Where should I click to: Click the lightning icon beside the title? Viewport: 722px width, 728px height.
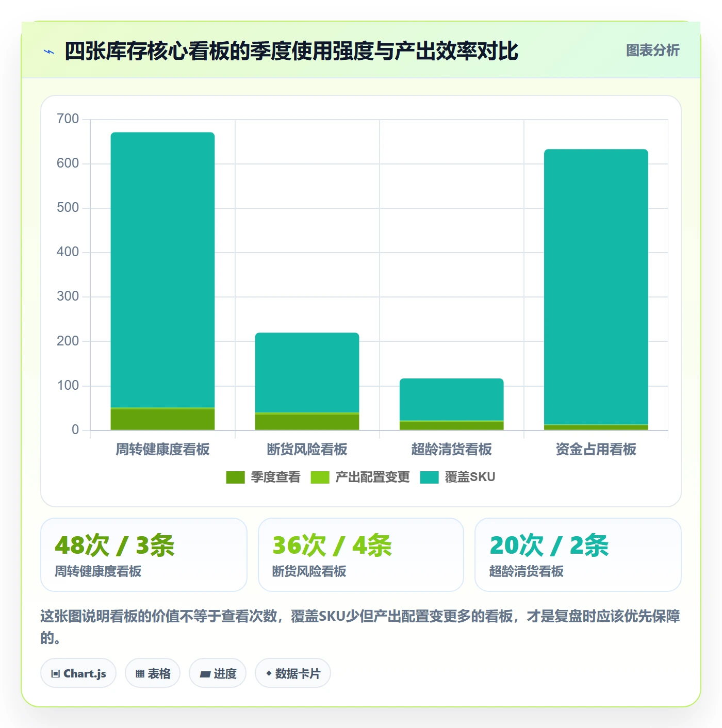click(x=50, y=52)
